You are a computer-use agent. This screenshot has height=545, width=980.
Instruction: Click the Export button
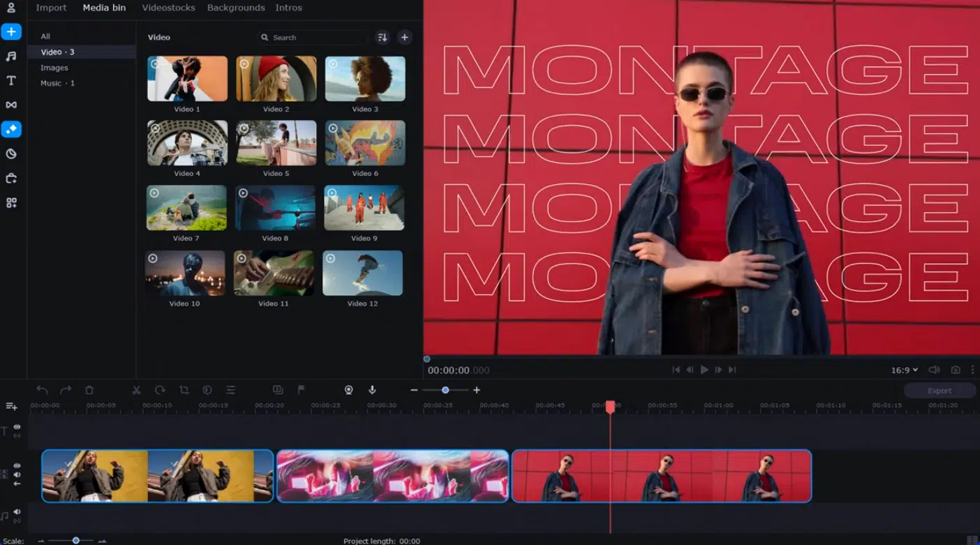pyautogui.click(x=940, y=390)
